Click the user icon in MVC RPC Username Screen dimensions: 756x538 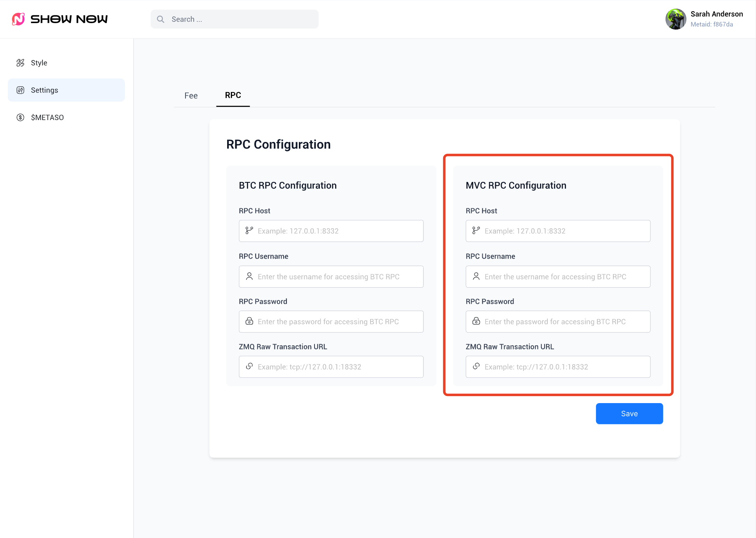click(x=476, y=276)
